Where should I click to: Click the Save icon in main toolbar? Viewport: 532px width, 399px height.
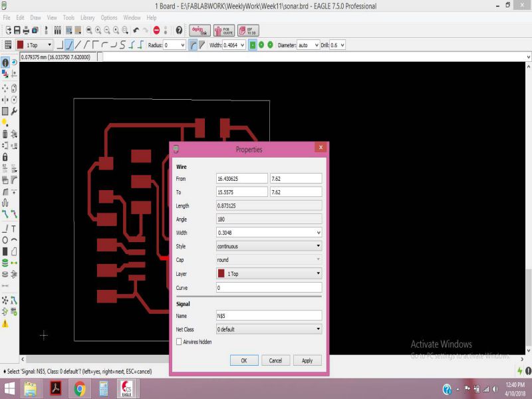coord(17,30)
